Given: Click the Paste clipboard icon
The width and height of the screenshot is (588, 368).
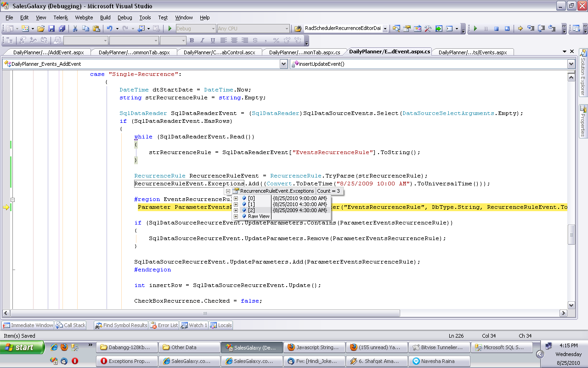Looking at the screenshot, I should [x=96, y=29].
